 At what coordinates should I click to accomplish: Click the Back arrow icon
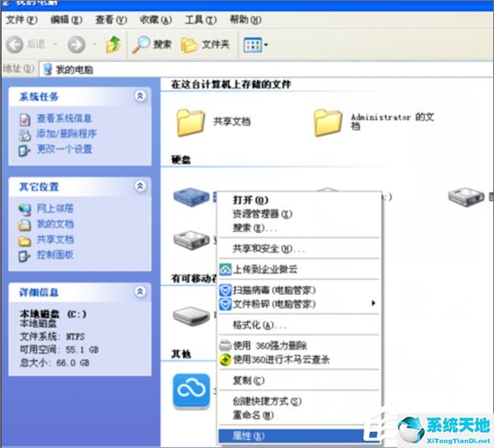15,44
